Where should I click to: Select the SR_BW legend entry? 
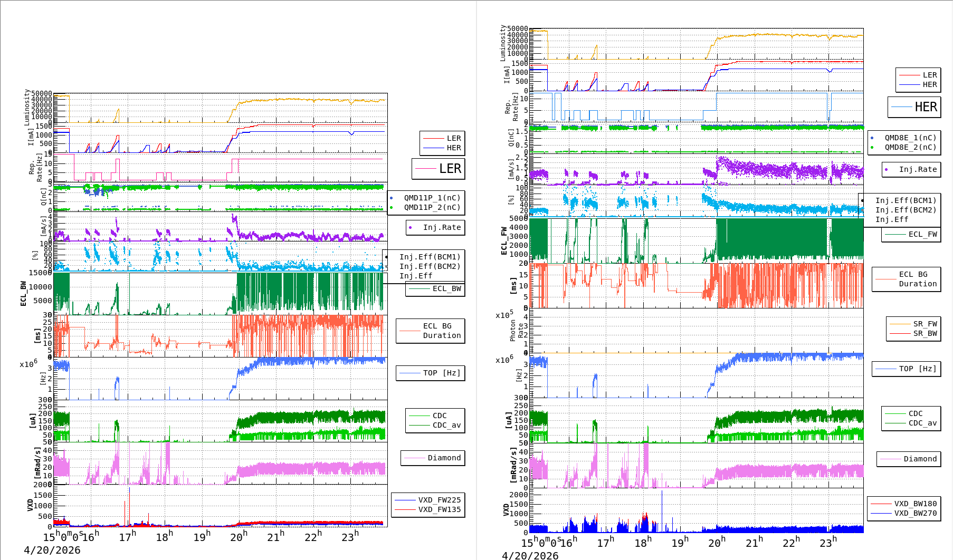click(x=925, y=333)
